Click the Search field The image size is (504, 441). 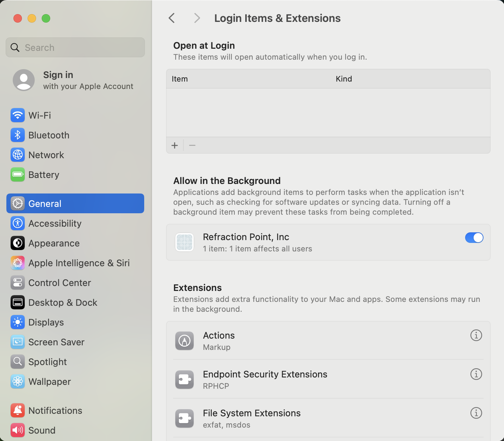(x=75, y=48)
